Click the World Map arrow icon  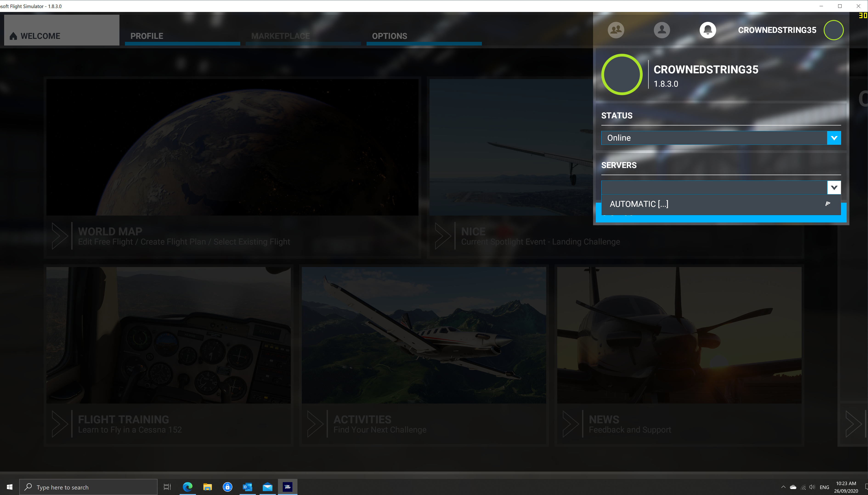click(x=60, y=236)
